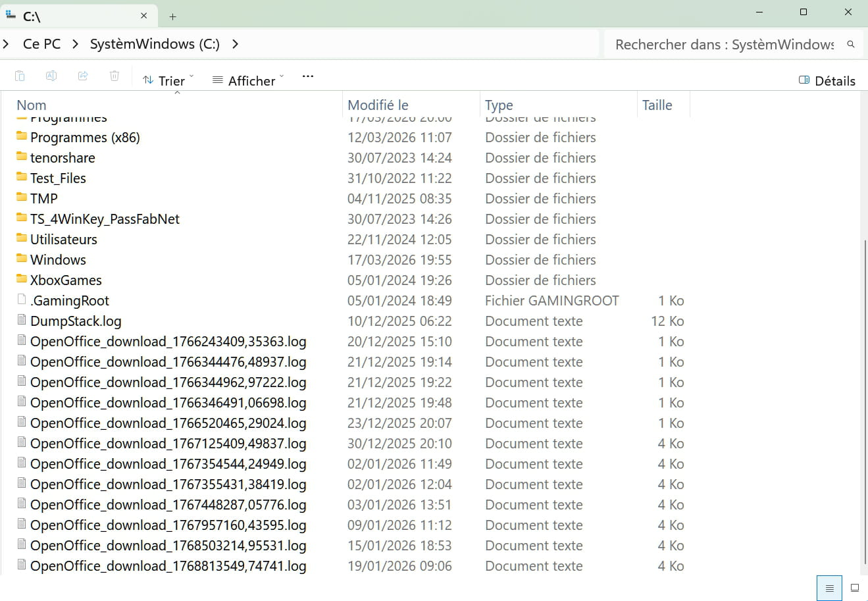Toggle the Détails pane

tap(827, 80)
